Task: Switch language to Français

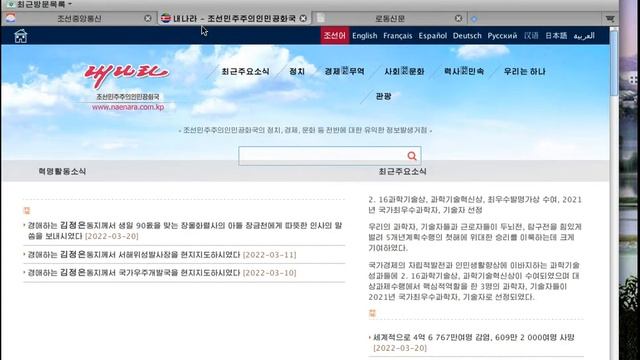Action: [398, 36]
